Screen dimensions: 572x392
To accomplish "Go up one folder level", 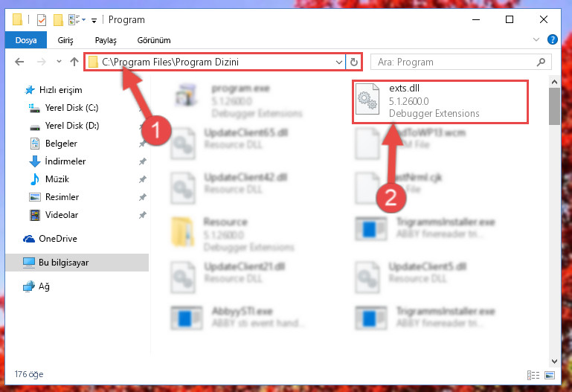I will [x=74, y=62].
